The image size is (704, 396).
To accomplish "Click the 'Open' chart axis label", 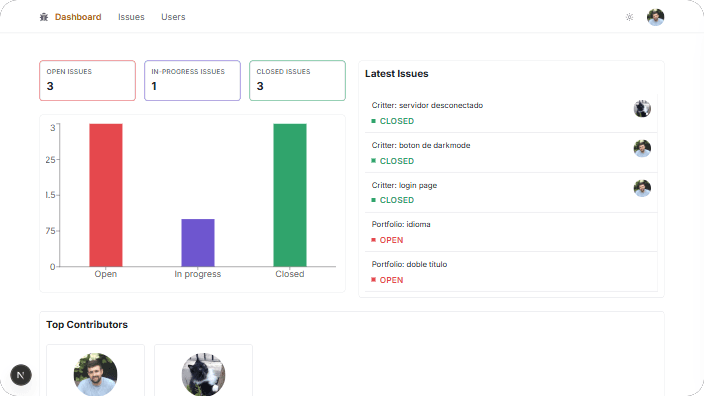I will 106,274.
